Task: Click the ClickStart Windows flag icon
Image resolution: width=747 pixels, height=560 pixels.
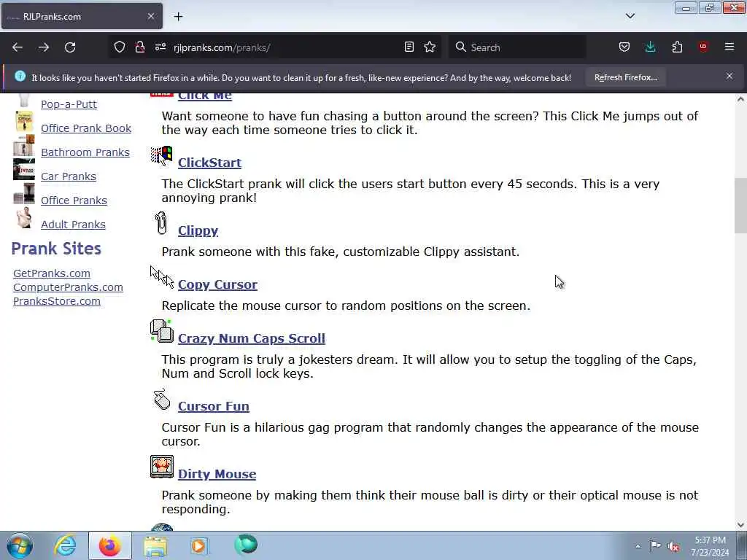Action: (161, 156)
